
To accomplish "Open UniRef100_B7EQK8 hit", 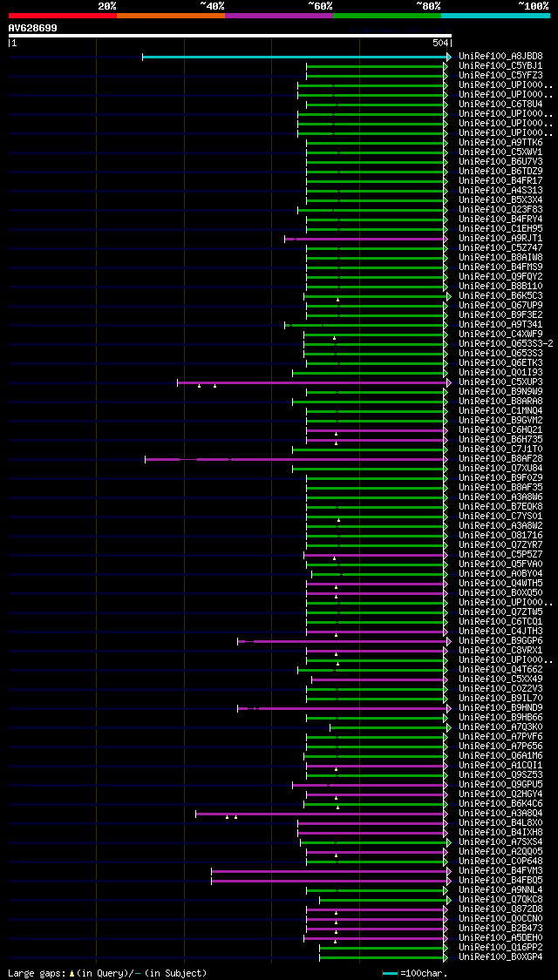I will pyautogui.click(x=500, y=507).
